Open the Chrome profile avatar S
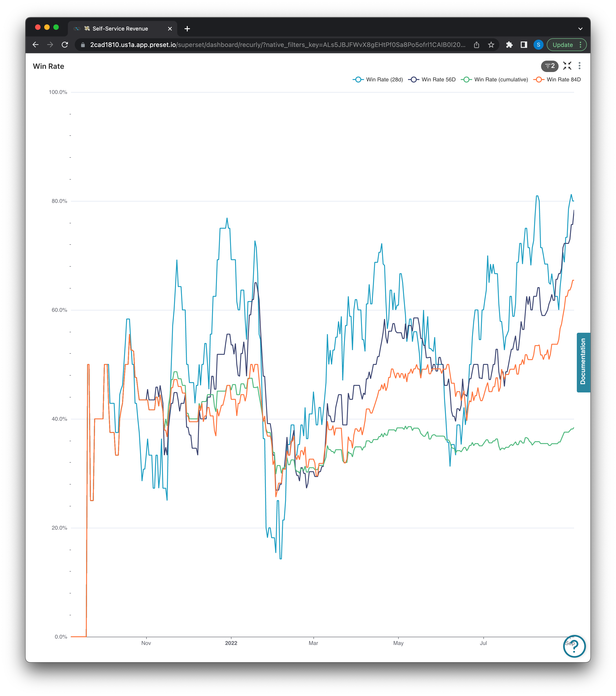The height and width of the screenshot is (696, 616). (x=538, y=45)
